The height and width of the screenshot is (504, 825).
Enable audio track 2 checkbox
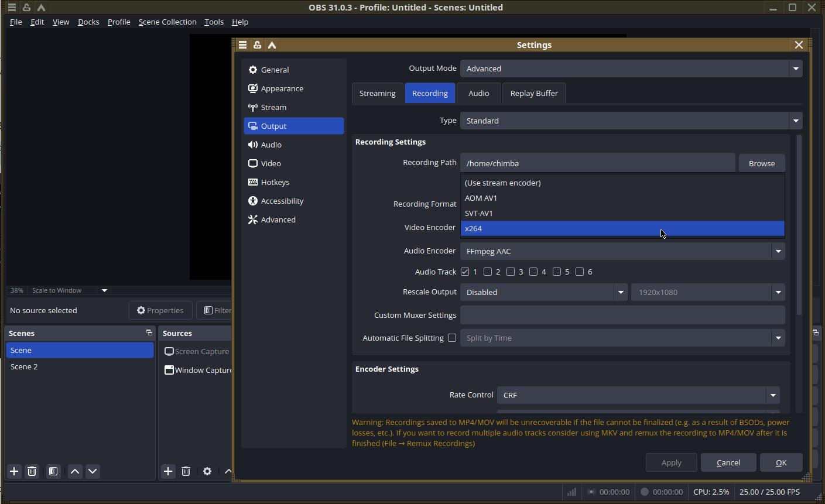(x=488, y=272)
